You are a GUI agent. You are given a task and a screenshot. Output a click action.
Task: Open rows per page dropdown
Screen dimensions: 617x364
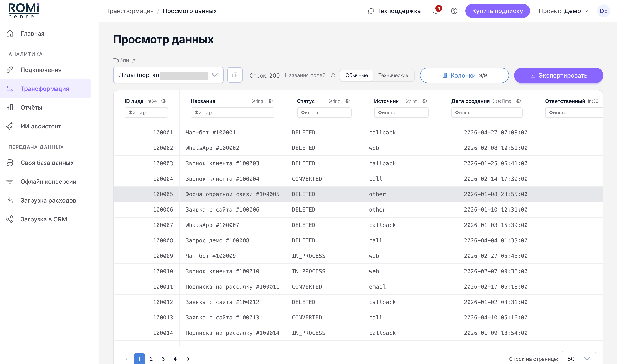coord(578,359)
